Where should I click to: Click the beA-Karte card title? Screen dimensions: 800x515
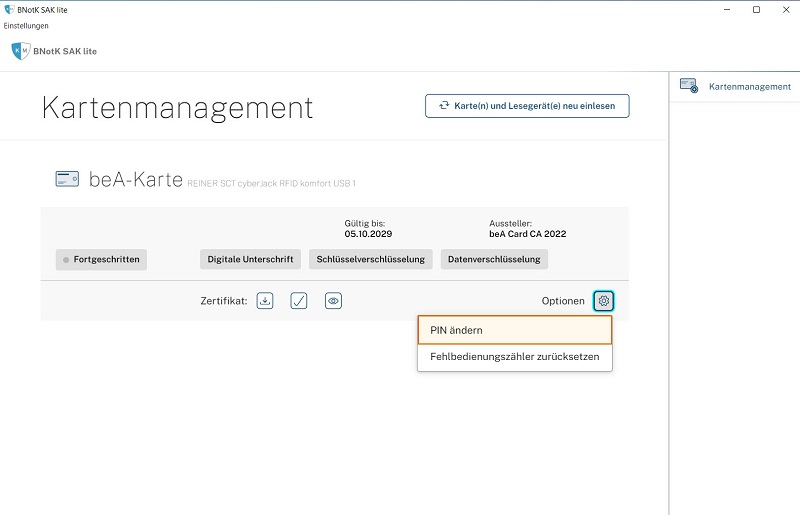pos(136,180)
